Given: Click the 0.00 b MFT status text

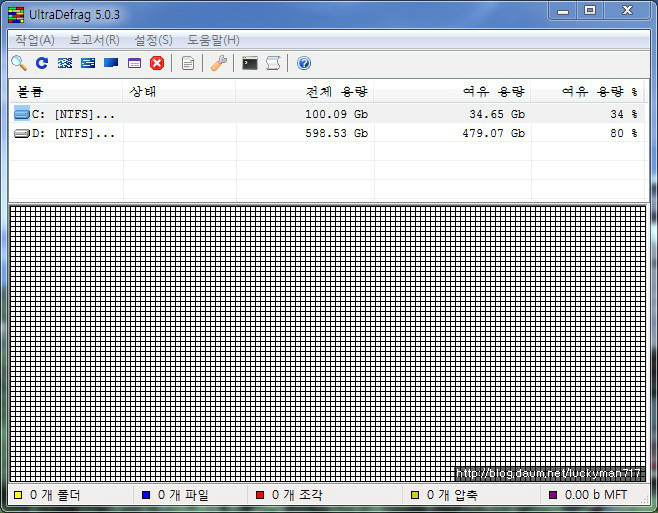Looking at the screenshot, I should (x=596, y=495).
